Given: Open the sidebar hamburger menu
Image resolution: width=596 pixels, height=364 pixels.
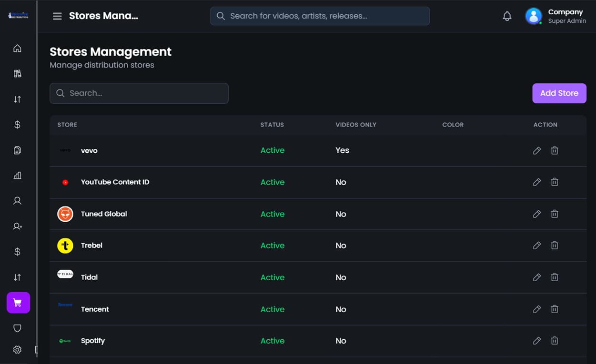Looking at the screenshot, I should click(57, 16).
